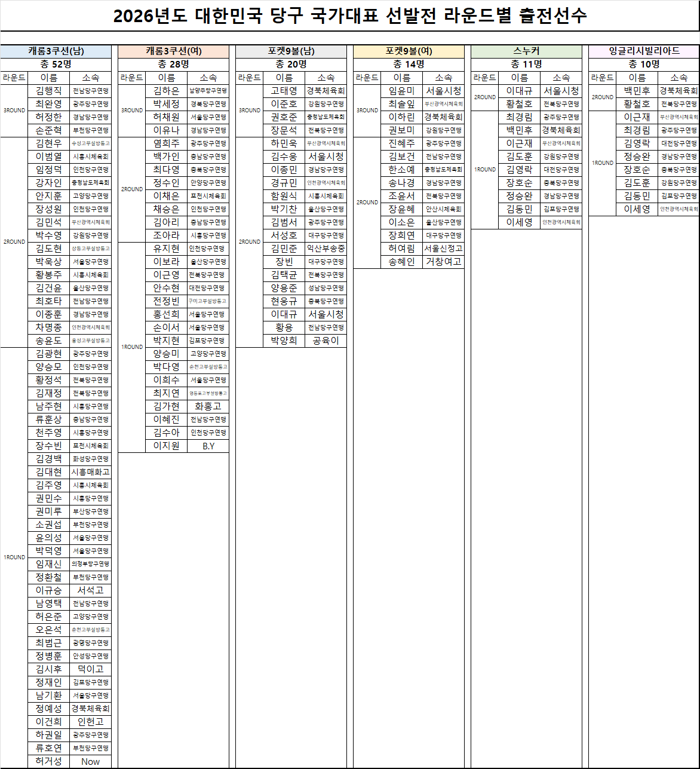This screenshot has height=769, width=700.
Task: Select the 잉글리시빌리아드 category header
Action: click(644, 51)
